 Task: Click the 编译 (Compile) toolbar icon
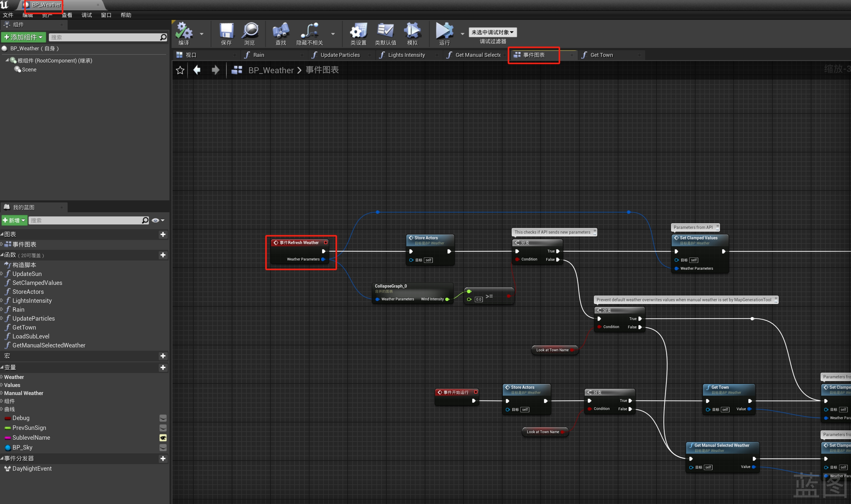[184, 31]
